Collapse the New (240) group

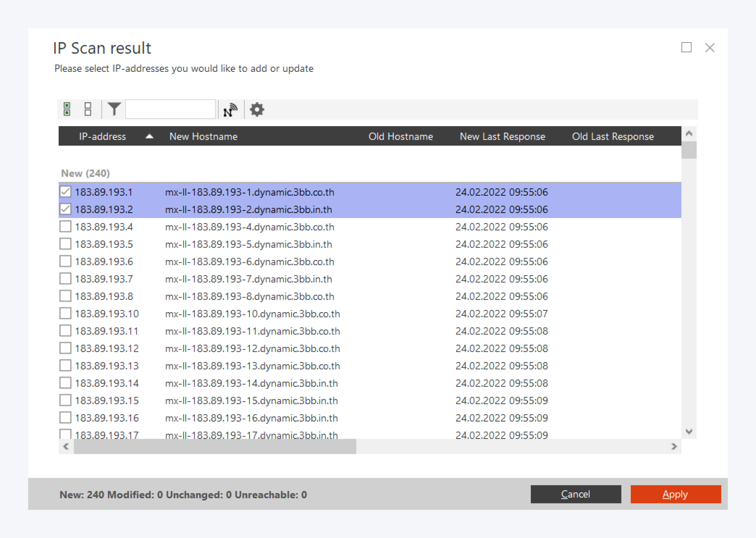[85, 173]
